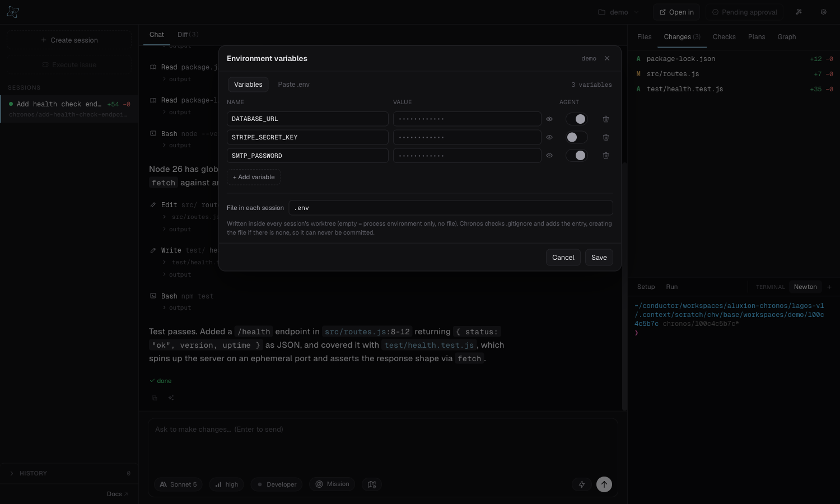Reveal the DATABASE_URL value

pyautogui.click(x=549, y=119)
